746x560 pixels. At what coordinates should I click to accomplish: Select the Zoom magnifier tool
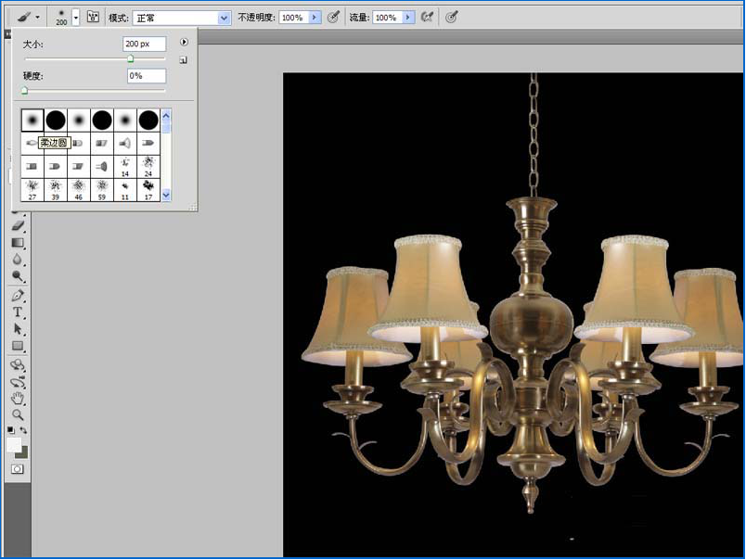(x=18, y=414)
